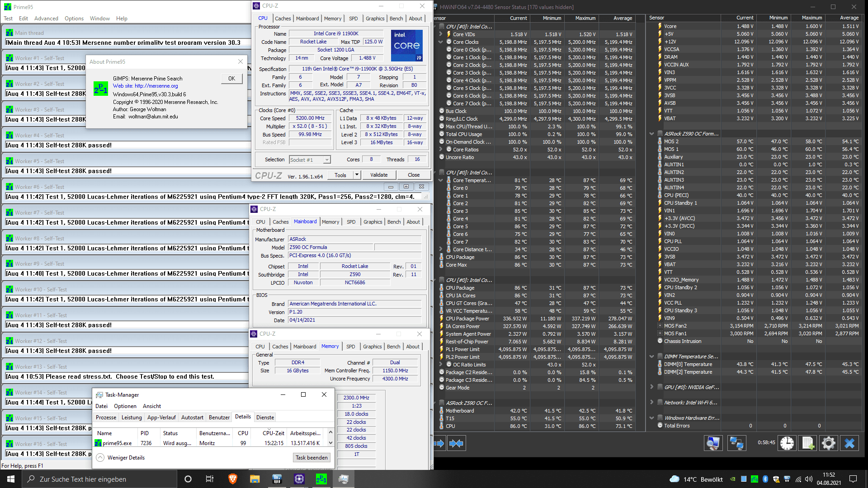Screen dimensions: 868x488
Task: Click HWiNFO collapse columns arrows button
Action: (x=456, y=443)
